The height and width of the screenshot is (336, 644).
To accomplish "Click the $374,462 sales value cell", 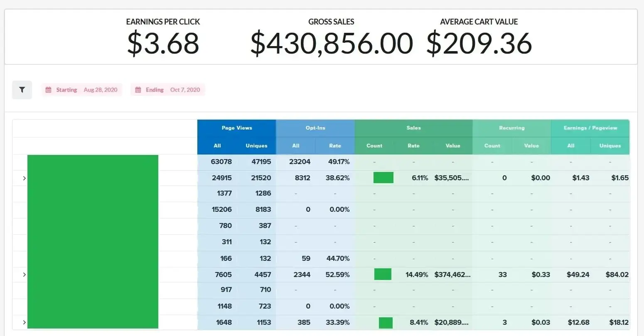I will [x=452, y=275].
